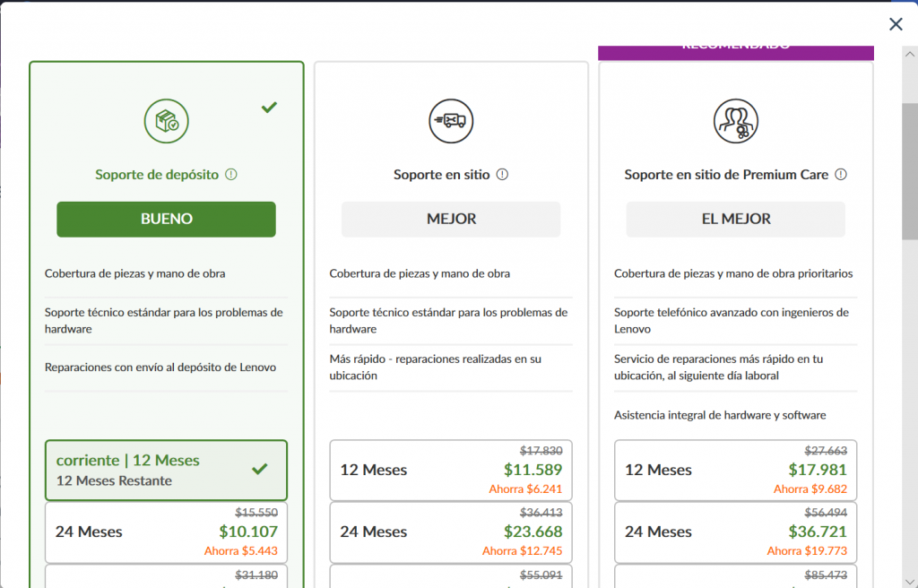Open info icon next to Soporte de depósito
918x588 pixels.
click(231, 175)
